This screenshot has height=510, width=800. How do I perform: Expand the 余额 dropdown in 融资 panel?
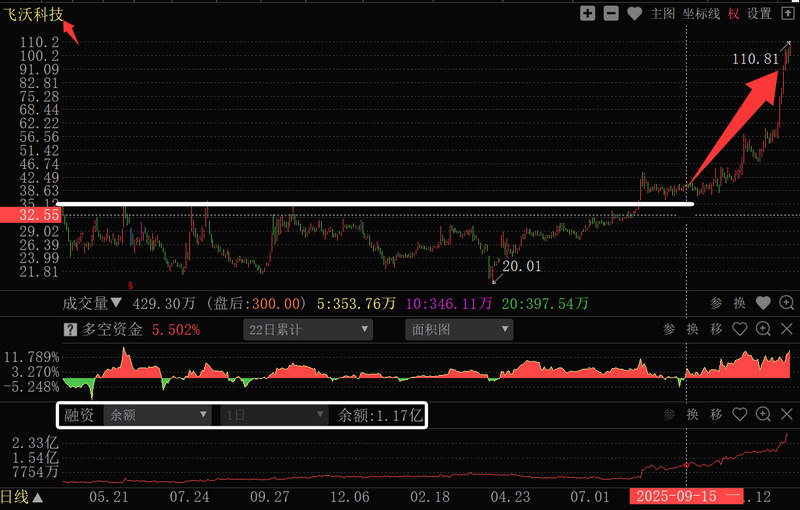click(x=159, y=414)
